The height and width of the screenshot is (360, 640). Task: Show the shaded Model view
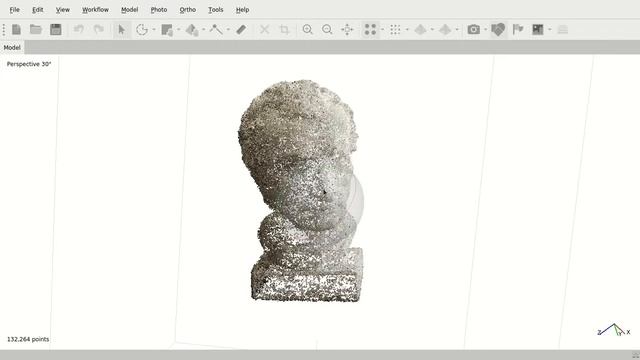[420, 29]
